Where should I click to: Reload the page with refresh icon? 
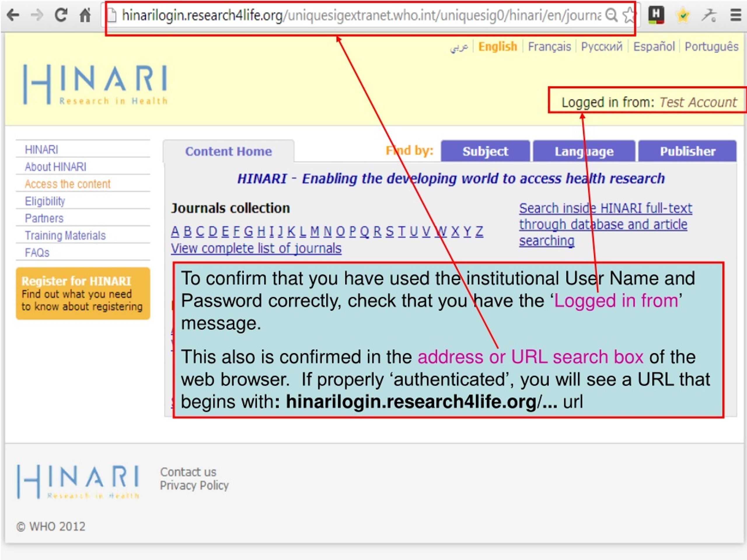pos(61,15)
